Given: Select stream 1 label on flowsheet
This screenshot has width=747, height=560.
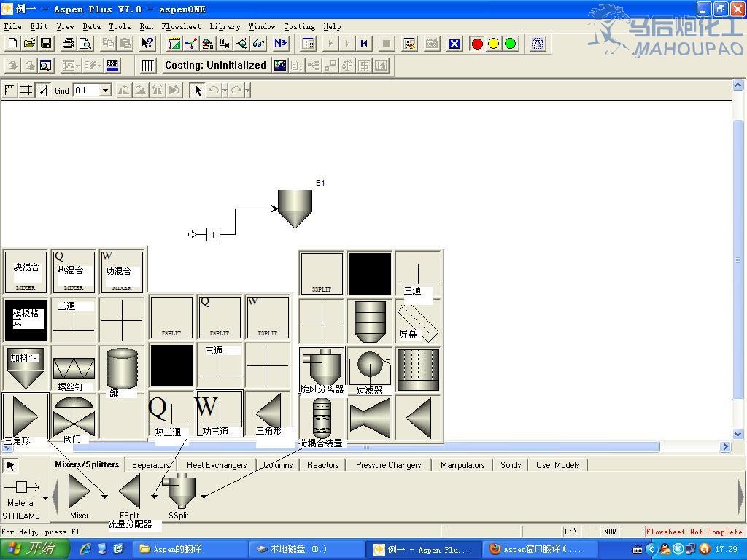Looking at the screenshot, I should pos(213,234).
